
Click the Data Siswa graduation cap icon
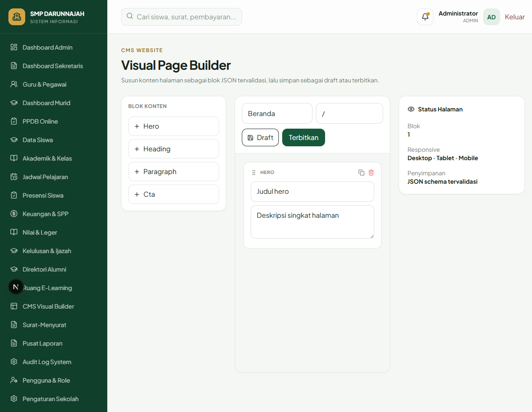pos(14,140)
